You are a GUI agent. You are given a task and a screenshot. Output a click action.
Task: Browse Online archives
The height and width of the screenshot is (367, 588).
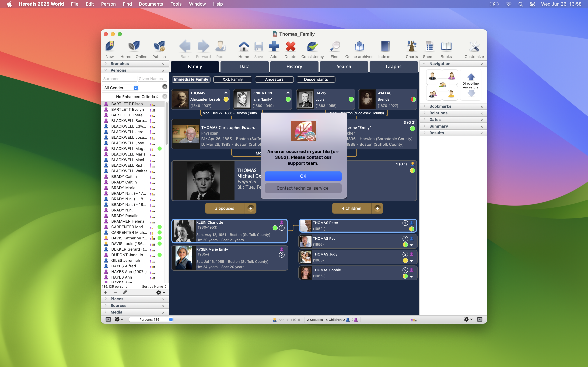click(359, 49)
